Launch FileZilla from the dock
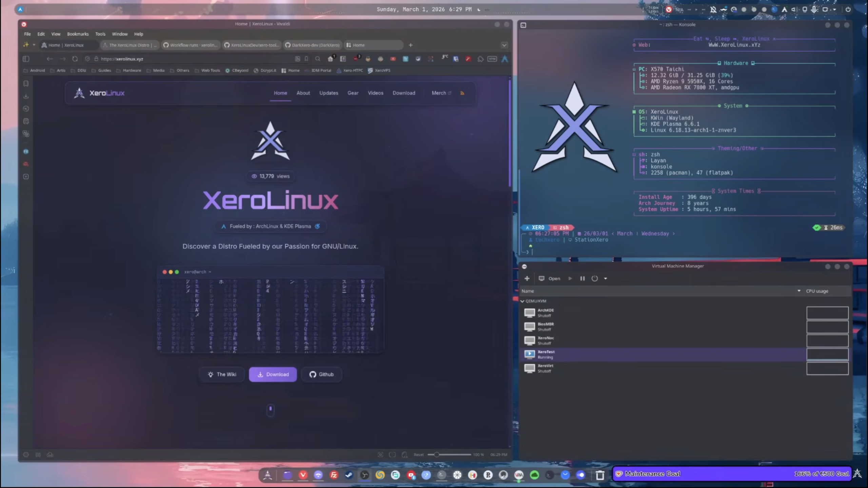 (334, 475)
